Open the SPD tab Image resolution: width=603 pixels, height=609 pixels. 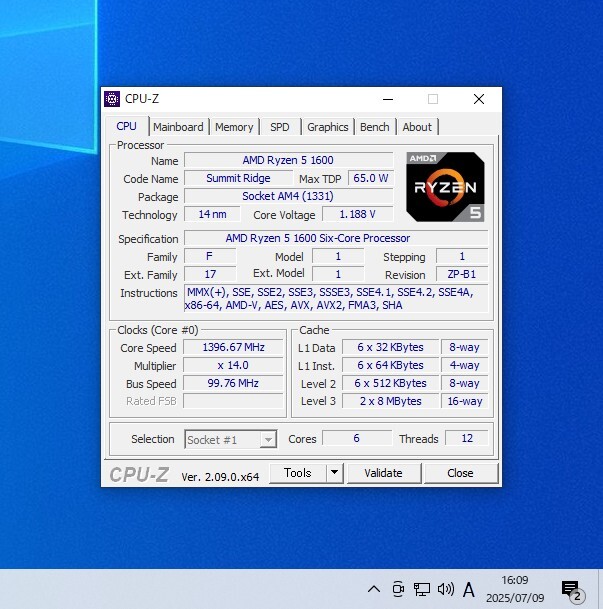[x=280, y=127]
